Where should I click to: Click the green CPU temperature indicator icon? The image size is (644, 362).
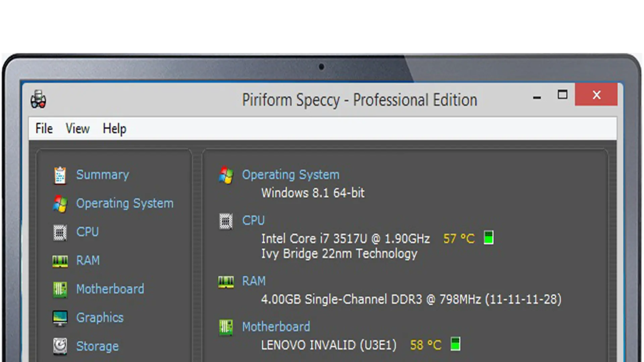point(489,238)
